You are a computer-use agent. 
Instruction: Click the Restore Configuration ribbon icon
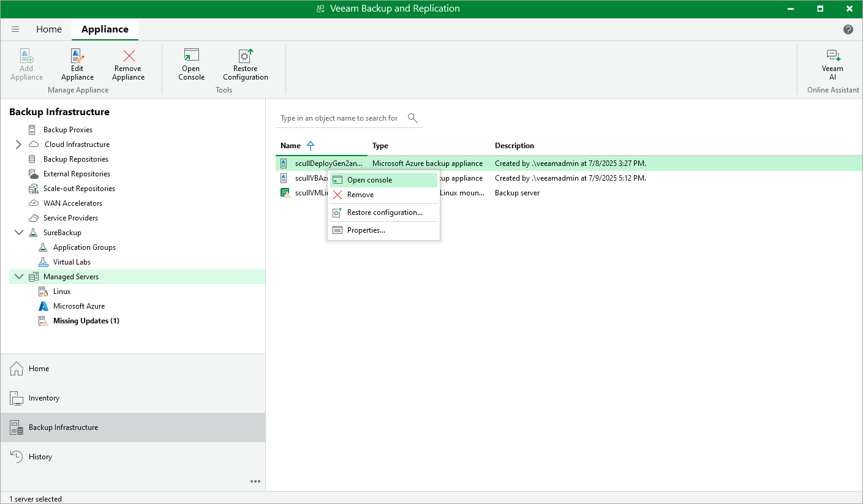246,56
